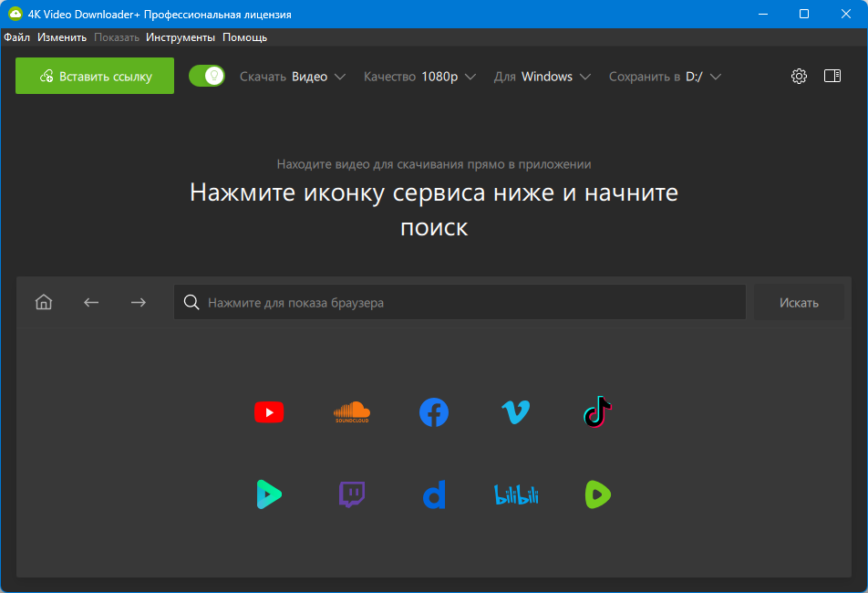Open Dailymotion service icon
This screenshot has width=868, height=593.
point(434,495)
